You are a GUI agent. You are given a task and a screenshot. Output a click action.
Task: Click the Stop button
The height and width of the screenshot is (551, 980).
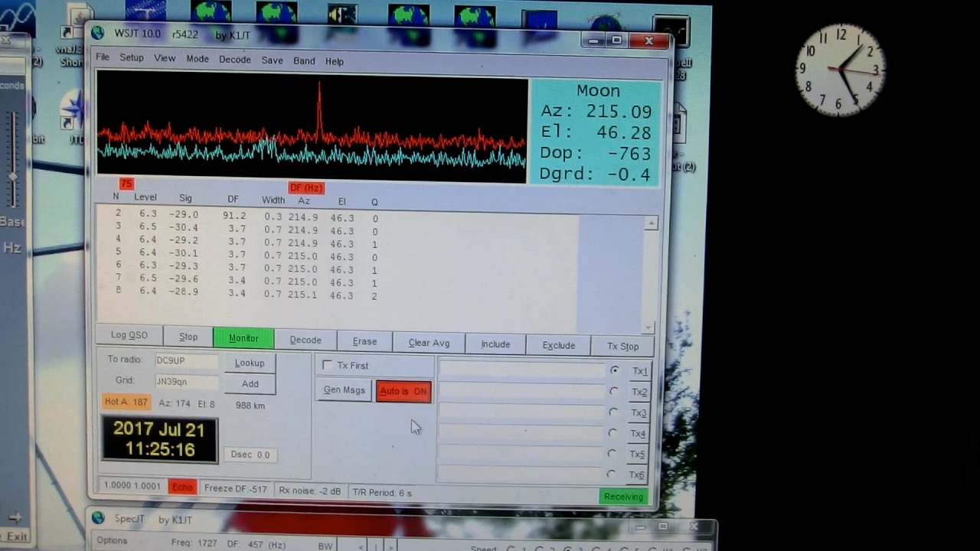[188, 337]
